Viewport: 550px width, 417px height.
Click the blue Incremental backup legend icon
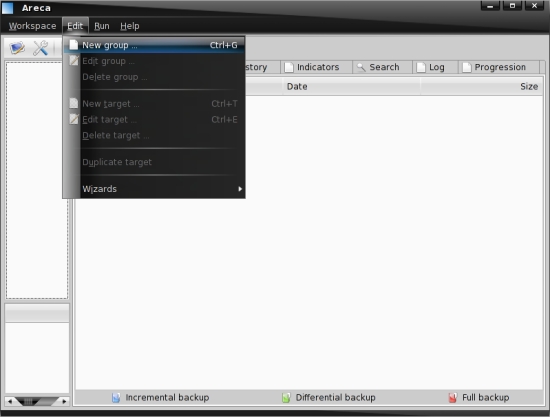tap(116, 397)
